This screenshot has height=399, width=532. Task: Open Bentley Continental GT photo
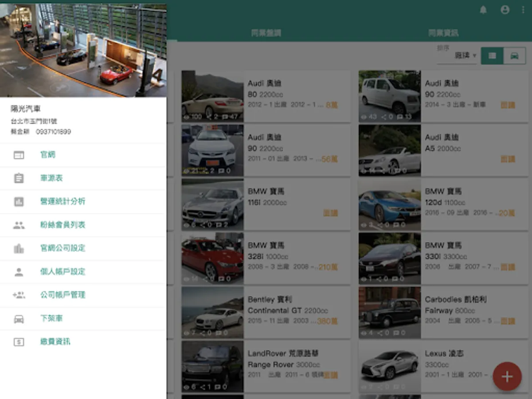(212, 313)
